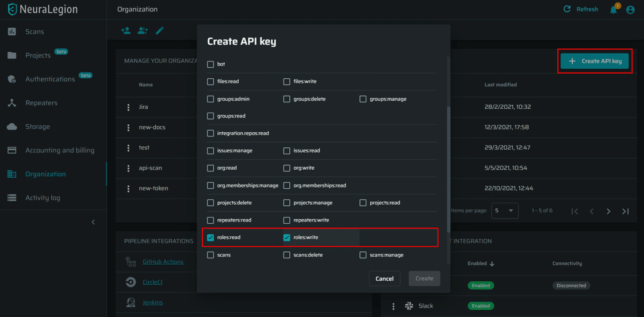644x317 pixels.
Task: Click the Name column header
Action: tap(146, 85)
